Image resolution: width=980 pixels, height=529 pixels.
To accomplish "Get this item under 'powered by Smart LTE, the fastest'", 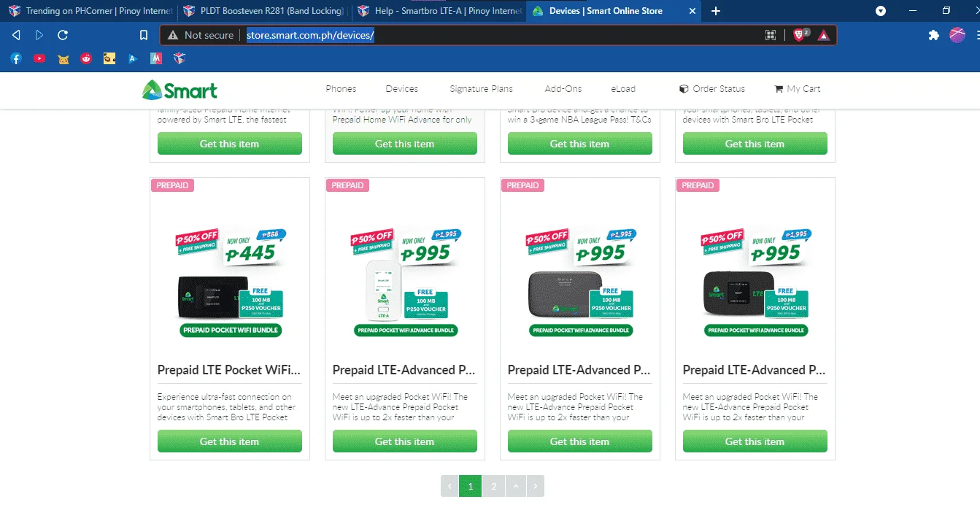I will point(230,144).
